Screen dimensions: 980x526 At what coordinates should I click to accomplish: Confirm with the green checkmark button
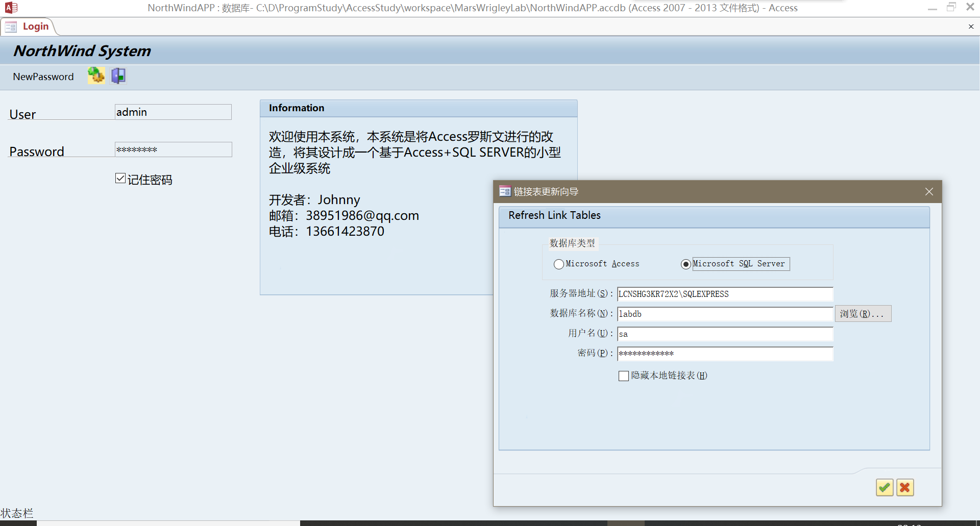(x=885, y=488)
